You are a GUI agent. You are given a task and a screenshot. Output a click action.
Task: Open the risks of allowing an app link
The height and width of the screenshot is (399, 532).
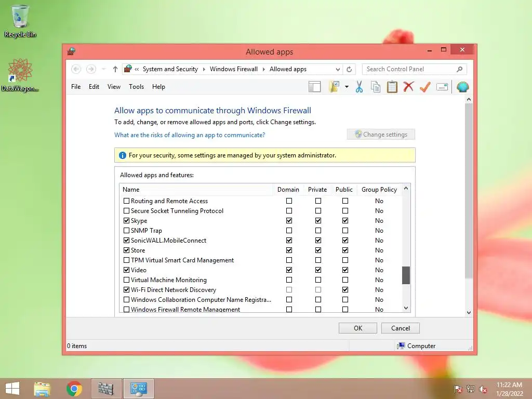click(x=190, y=135)
